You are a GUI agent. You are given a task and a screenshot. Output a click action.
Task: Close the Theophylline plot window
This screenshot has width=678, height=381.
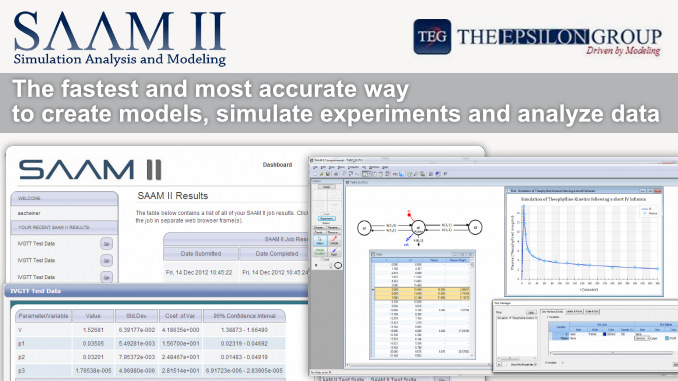tap(658, 191)
